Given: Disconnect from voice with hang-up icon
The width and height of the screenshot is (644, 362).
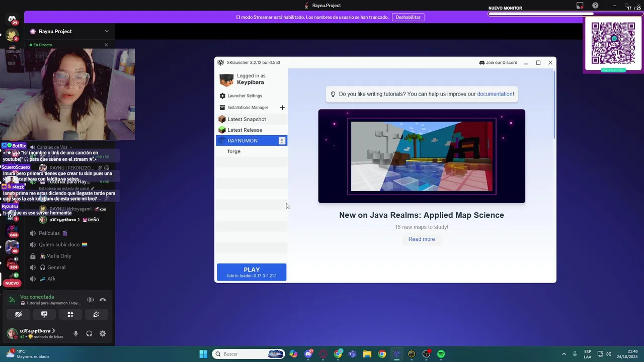Looking at the screenshot, I should pos(103,300).
